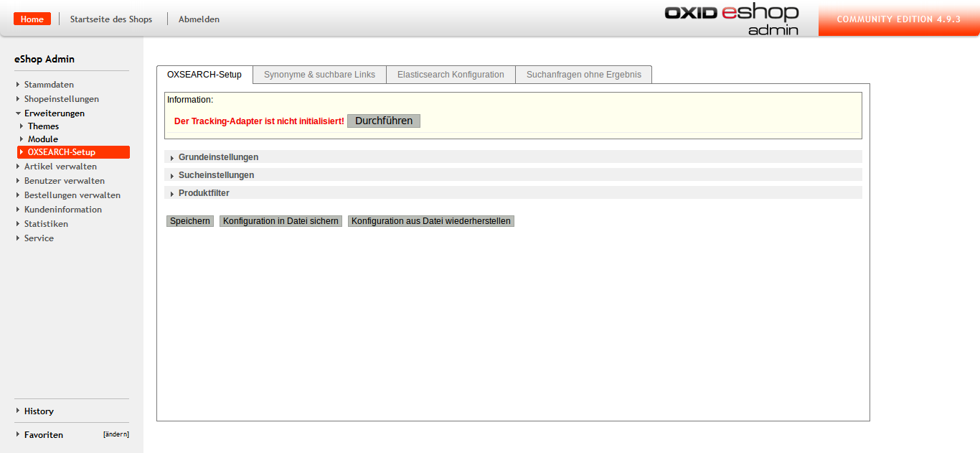Viewport: 980px width, 453px height.
Task: Click the OXID eShop admin logo
Action: point(731,19)
